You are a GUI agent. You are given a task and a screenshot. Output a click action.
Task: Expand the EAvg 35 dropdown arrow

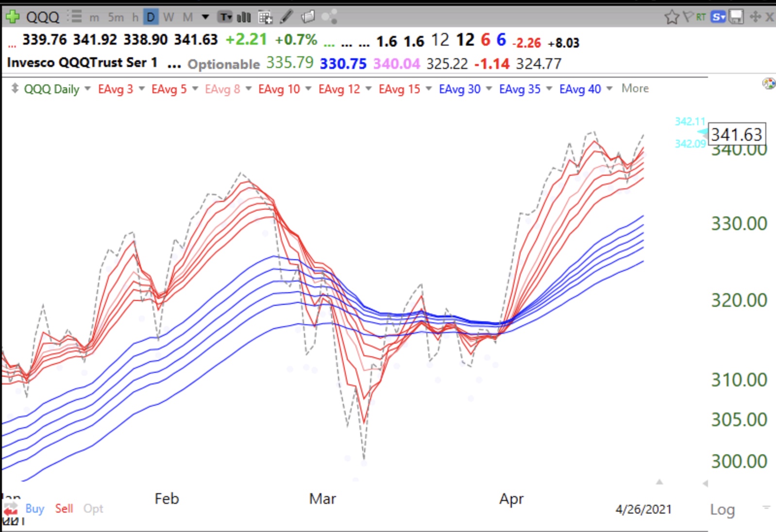(x=549, y=88)
